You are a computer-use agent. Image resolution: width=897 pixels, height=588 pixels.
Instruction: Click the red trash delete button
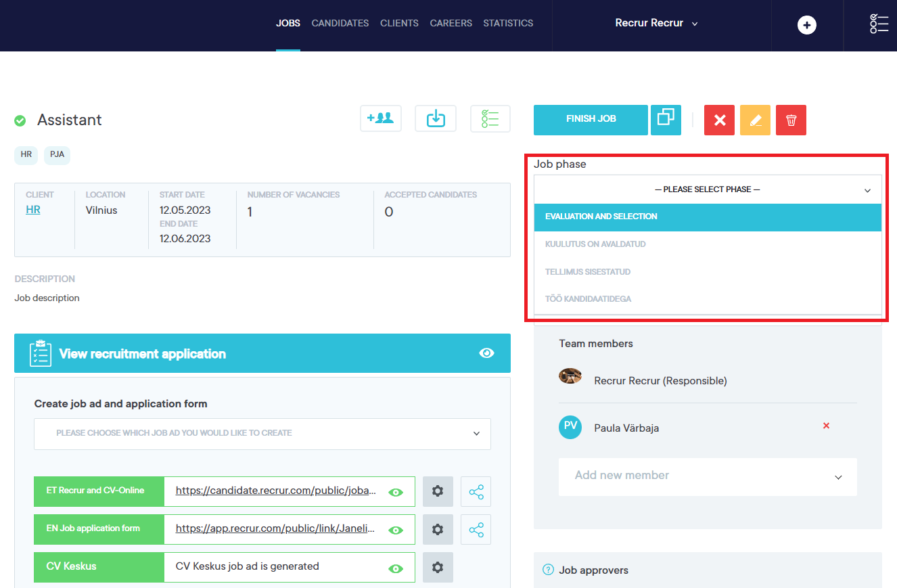(x=791, y=120)
